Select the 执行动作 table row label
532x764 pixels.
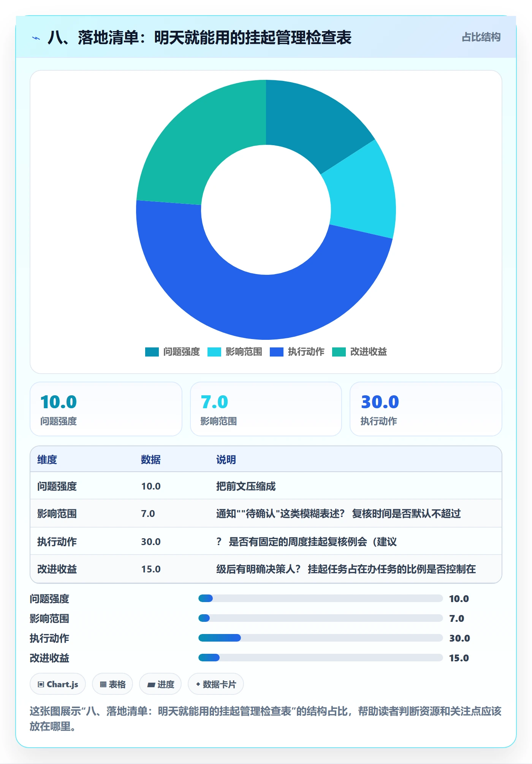(57, 542)
